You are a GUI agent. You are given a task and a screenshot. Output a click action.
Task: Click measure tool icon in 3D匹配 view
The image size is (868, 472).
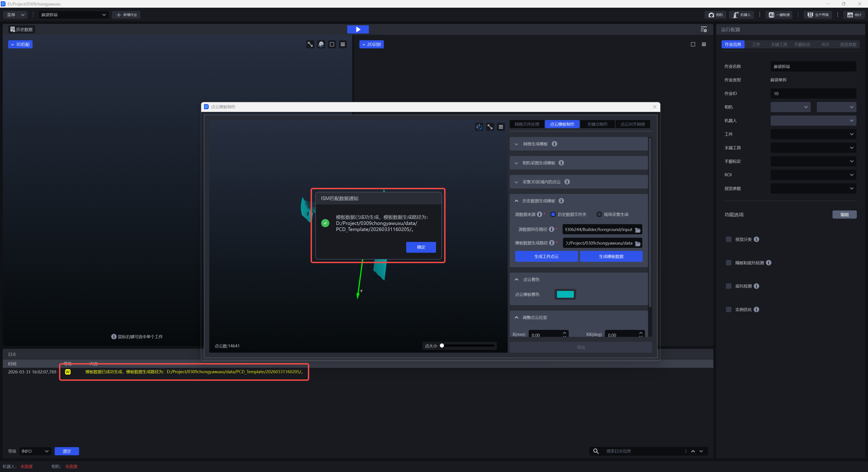[x=310, y=44]
